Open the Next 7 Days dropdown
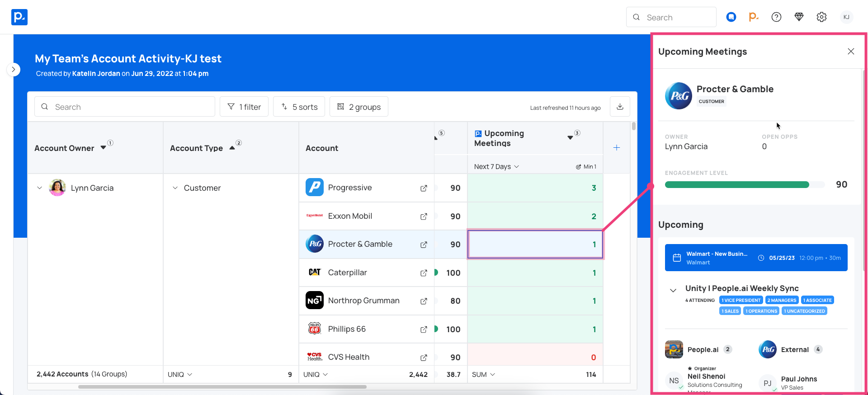Viewport: 868px width, 395px height. point(496,167)
